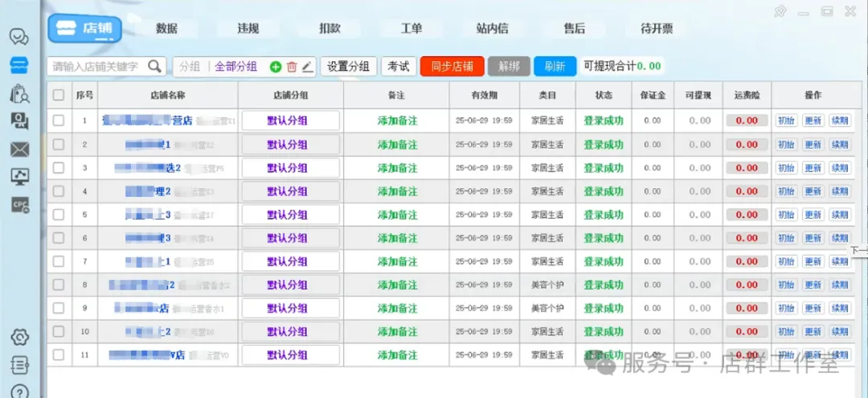Go to the 售后 tab

pyautogui.click(x=574, y=28)
